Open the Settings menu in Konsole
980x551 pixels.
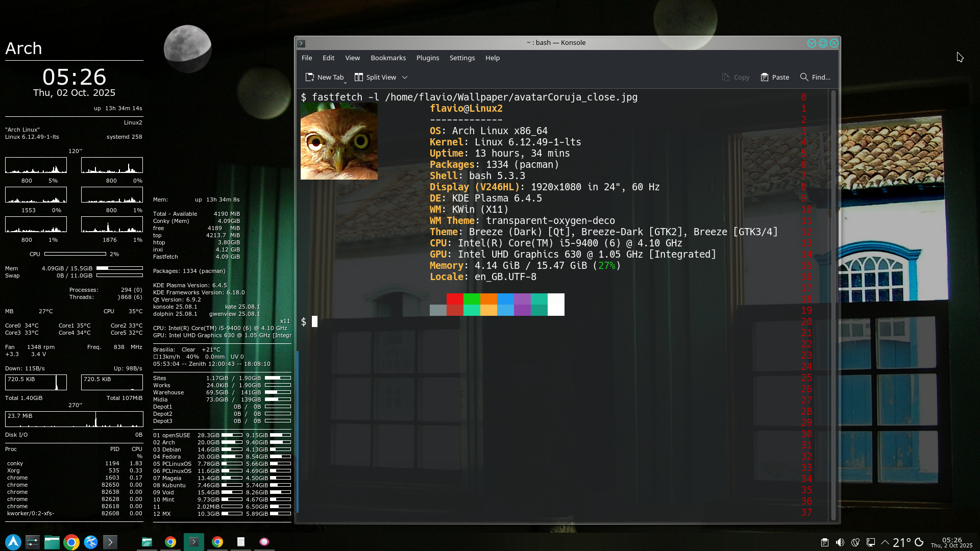462,58
